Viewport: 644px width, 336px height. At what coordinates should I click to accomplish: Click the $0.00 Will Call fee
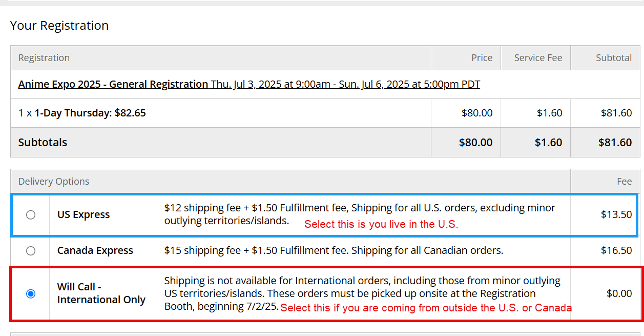tap(619, 294)
